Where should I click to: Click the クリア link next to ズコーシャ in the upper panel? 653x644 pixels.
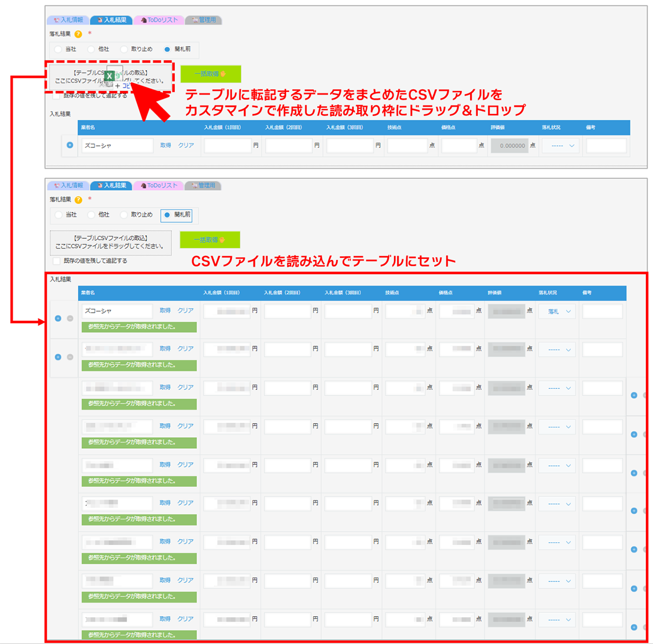click(x=186, y=145)
